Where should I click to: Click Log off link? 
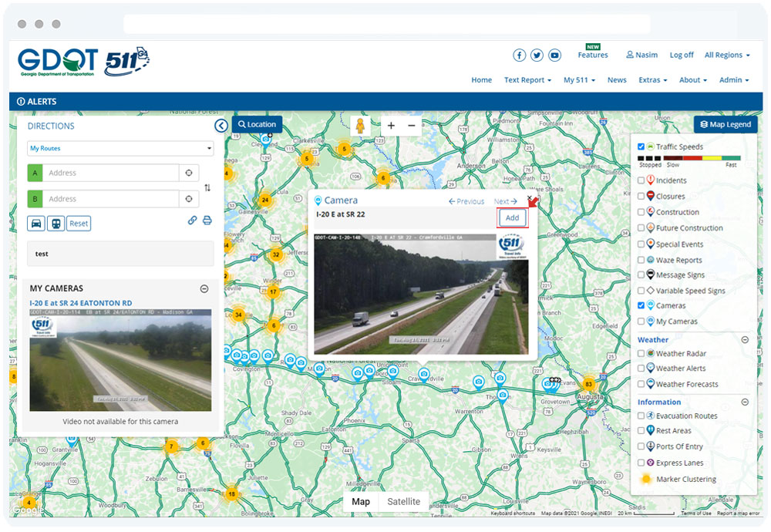(x=682, y=55)
